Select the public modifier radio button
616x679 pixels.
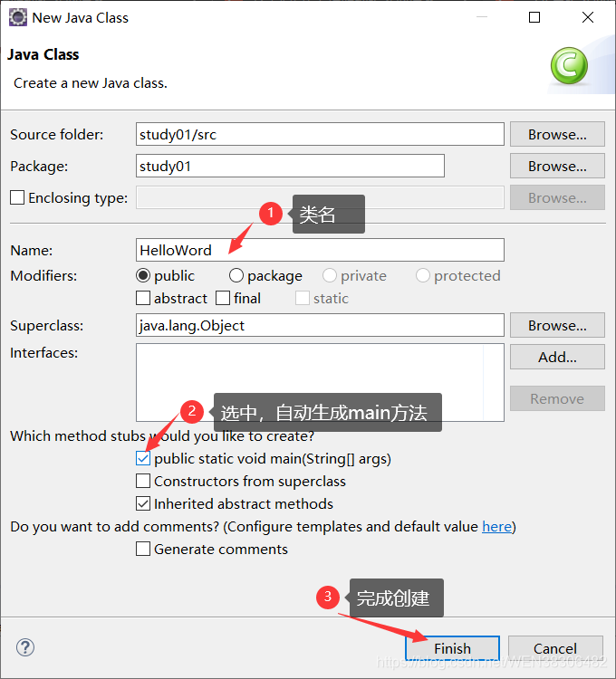click(x=143, y=275)
